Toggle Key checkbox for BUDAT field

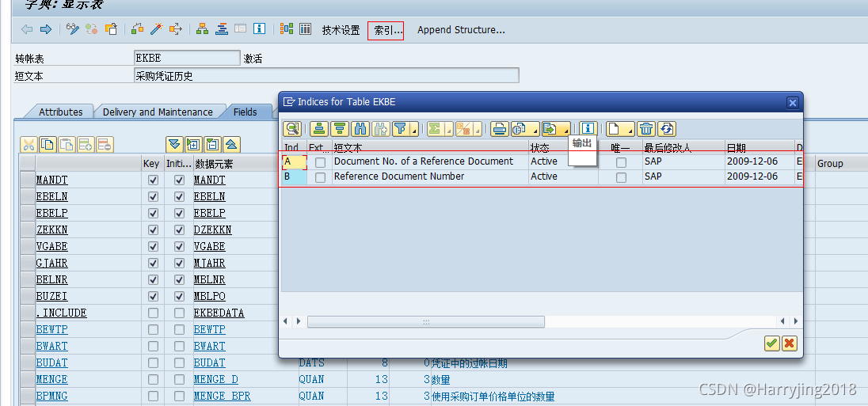pos(154,362)
